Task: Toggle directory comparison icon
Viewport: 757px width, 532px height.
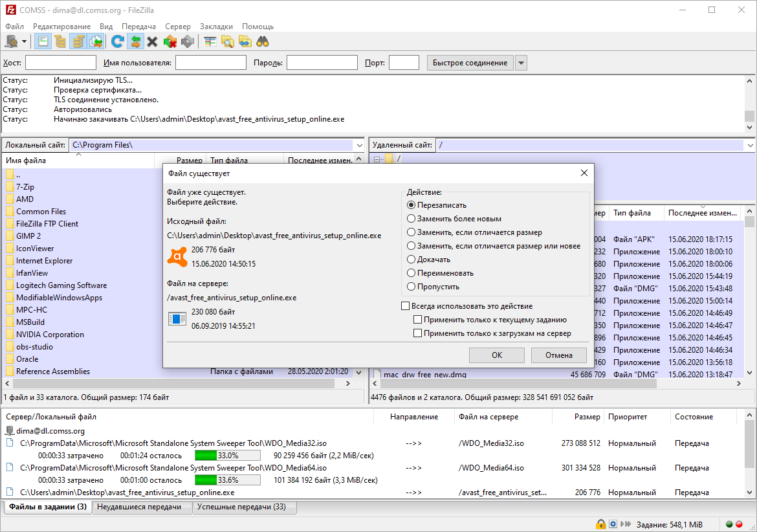Action: (x=227, y=42)
